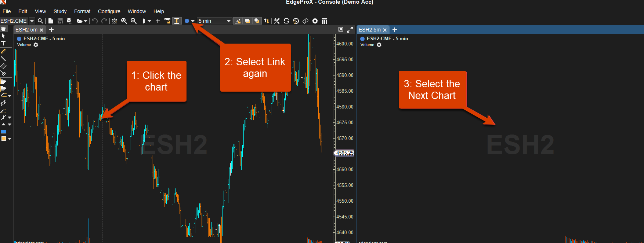Click the blue fill color swatch
This screenshot has width=644, height=243.
click(x=3, y=132)
